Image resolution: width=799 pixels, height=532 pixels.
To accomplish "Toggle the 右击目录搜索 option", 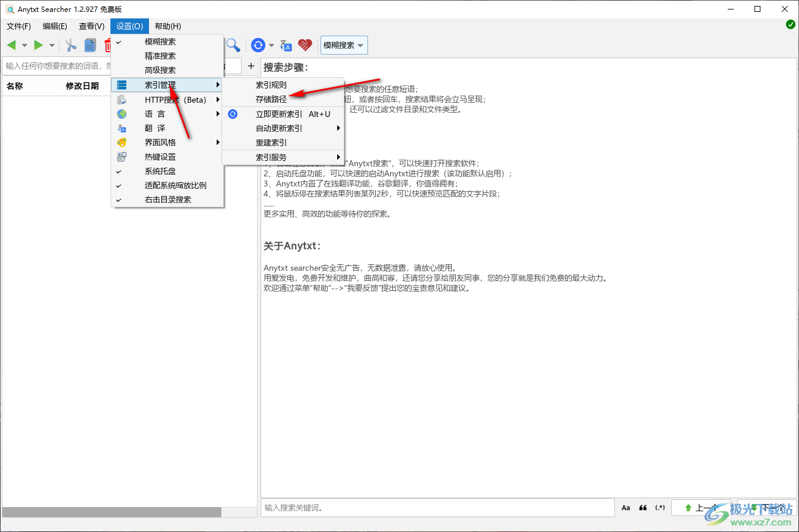I will coord(167,199).
